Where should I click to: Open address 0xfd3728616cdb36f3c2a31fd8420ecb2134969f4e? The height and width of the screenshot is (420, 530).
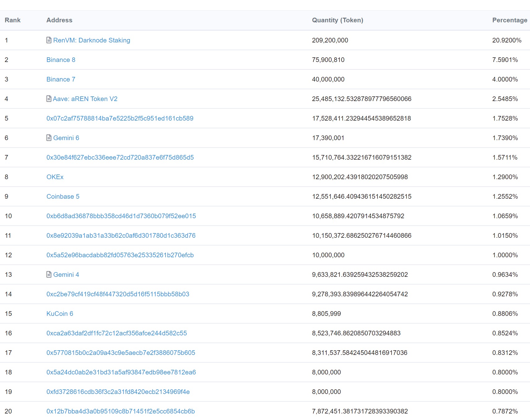pos(118,392)
